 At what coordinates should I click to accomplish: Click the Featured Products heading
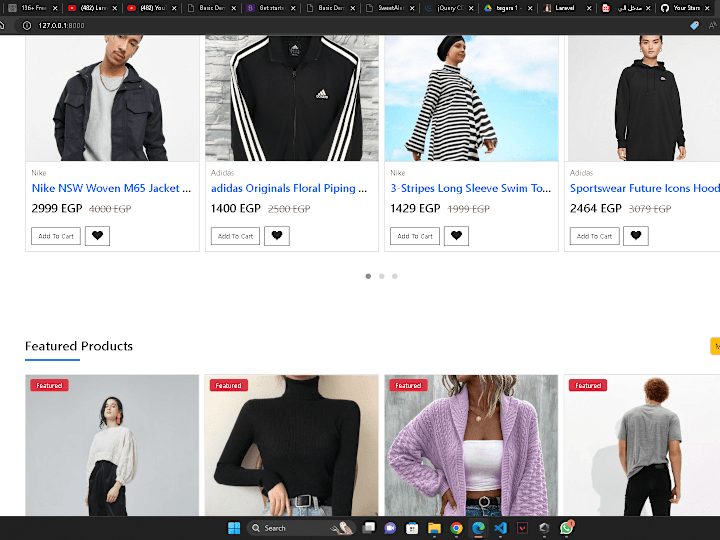tap(79, 346)
